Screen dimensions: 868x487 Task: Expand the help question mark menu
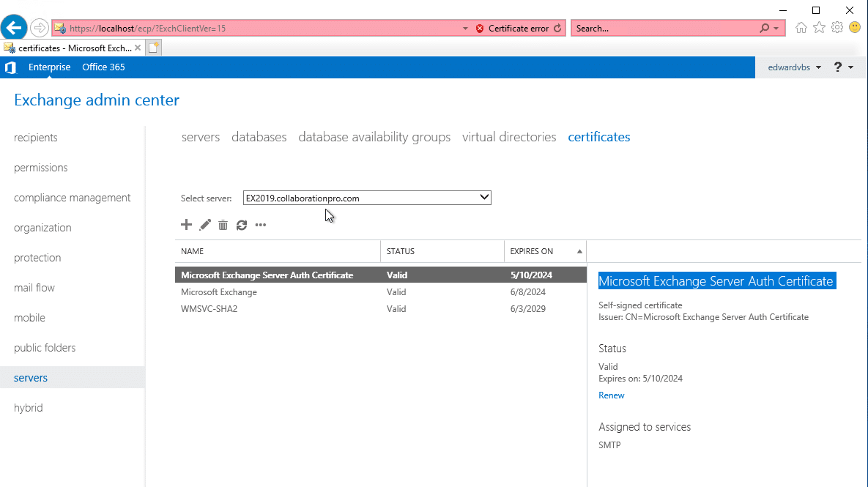pos(842,67)
